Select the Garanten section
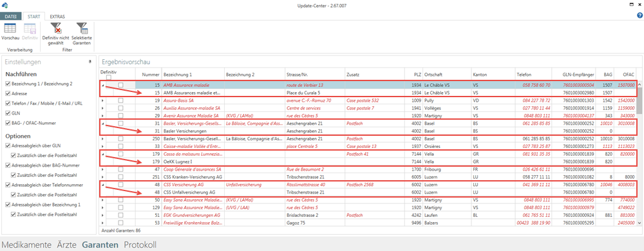644x251 pixels. 100,245
